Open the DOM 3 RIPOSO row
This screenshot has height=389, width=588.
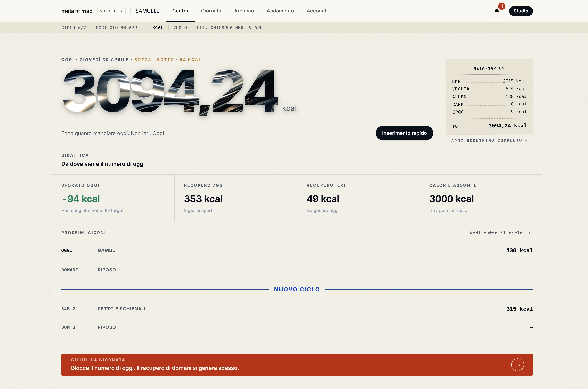click(297, 327)
